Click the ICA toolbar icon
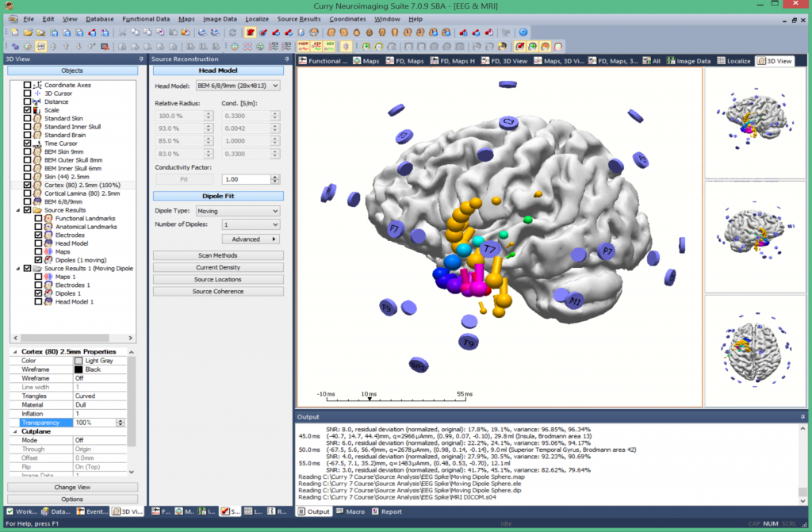The image size is (812, 532). click(x=286, y=46)
